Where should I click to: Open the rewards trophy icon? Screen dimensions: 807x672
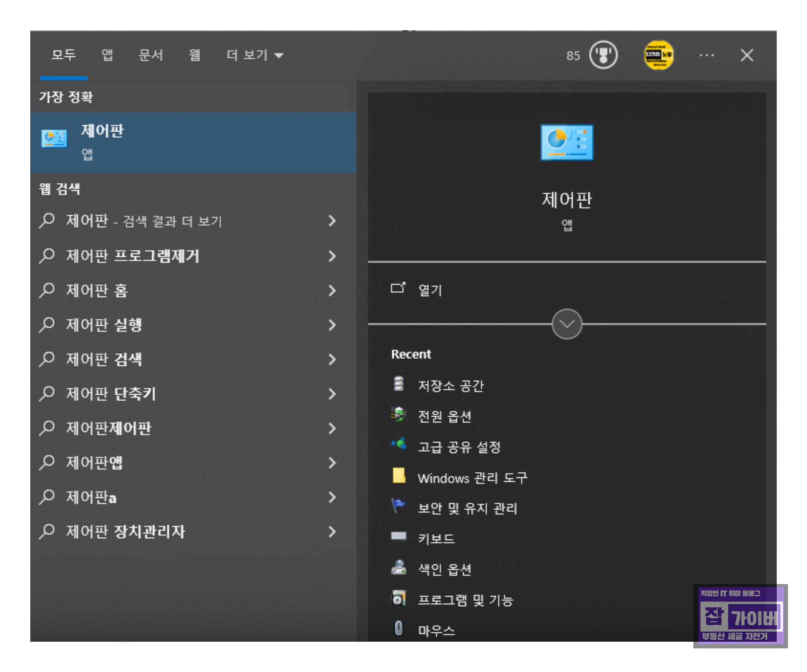[x=603, y=55]
